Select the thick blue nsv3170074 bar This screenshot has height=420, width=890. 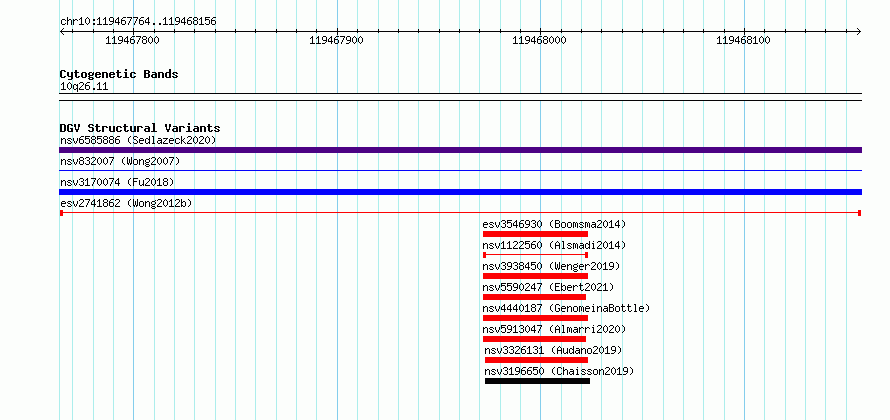pyautogui.click(x=460, y=192)
